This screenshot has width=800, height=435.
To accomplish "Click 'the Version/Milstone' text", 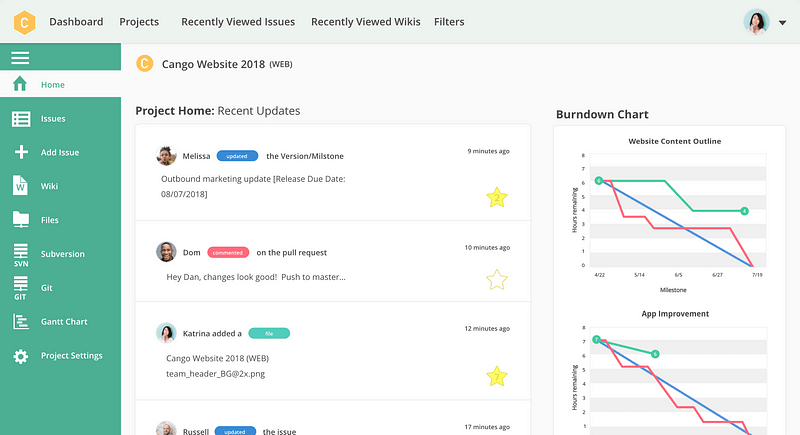I will [305, 156].
